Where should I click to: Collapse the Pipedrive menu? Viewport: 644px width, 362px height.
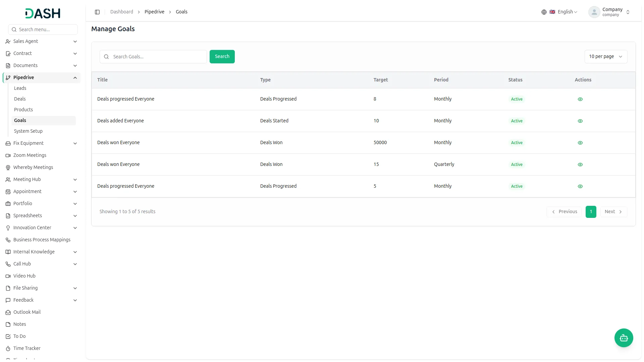click(x=42, y=78)
